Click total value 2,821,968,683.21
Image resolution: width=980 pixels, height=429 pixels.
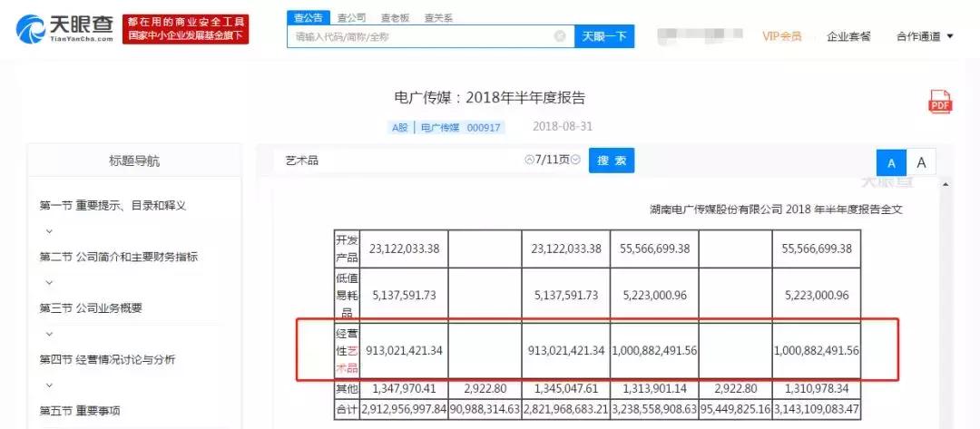566,409
